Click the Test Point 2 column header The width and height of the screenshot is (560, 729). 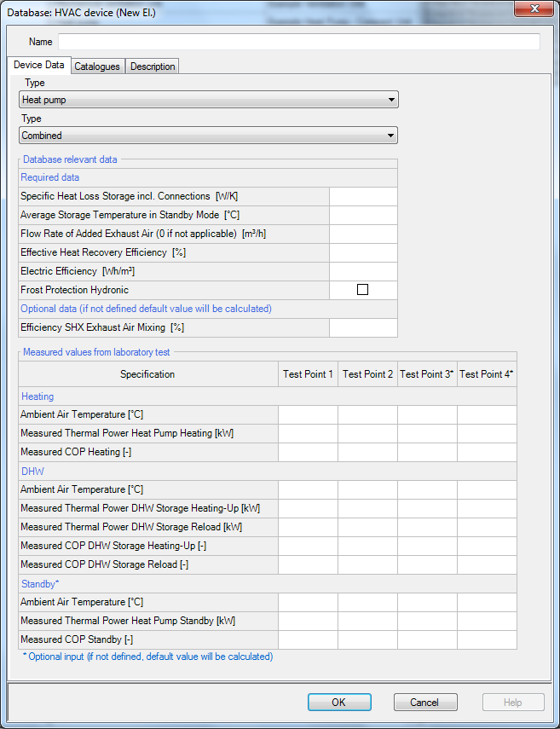[x=367, y=374]
